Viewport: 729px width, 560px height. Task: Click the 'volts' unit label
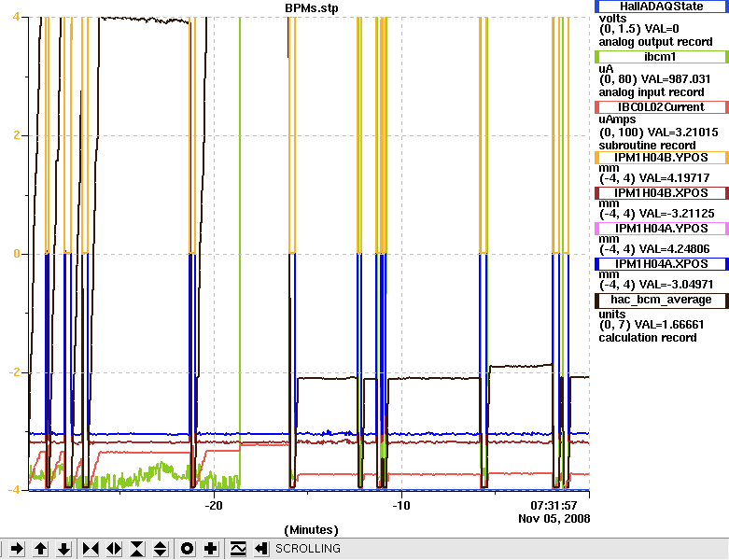(612, 19)
